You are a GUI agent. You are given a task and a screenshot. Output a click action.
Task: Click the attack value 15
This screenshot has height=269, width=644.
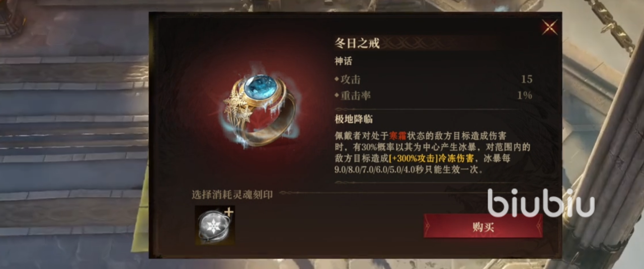[x=527, y=79]
